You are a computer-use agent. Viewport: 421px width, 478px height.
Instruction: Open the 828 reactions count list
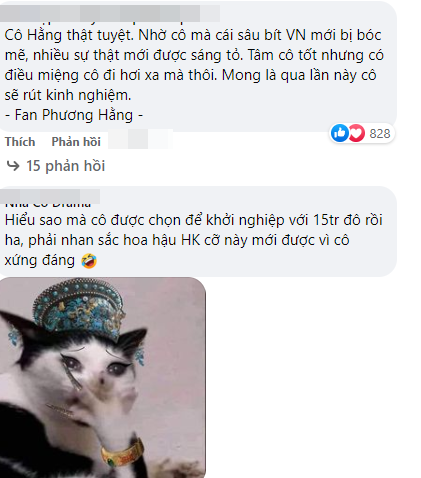pyautogui.click(x=380, y=134)
